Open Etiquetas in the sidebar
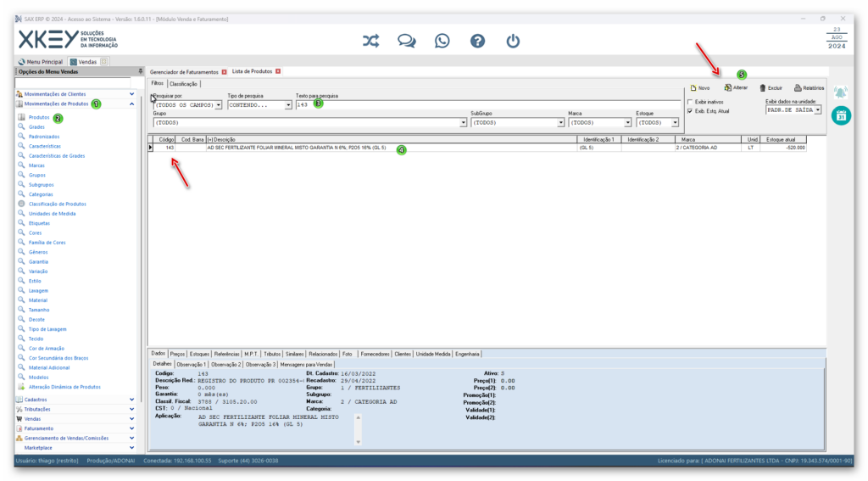The image size is (868, 481). [x=39, y=223]
